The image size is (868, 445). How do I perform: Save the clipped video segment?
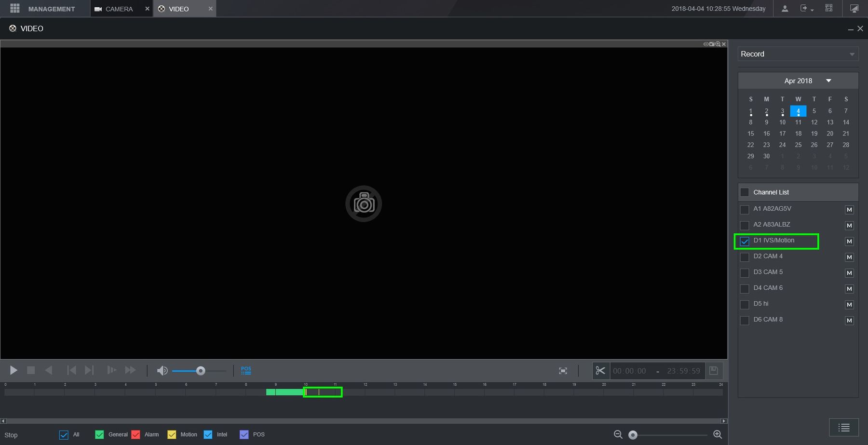(x=714, y=371)
